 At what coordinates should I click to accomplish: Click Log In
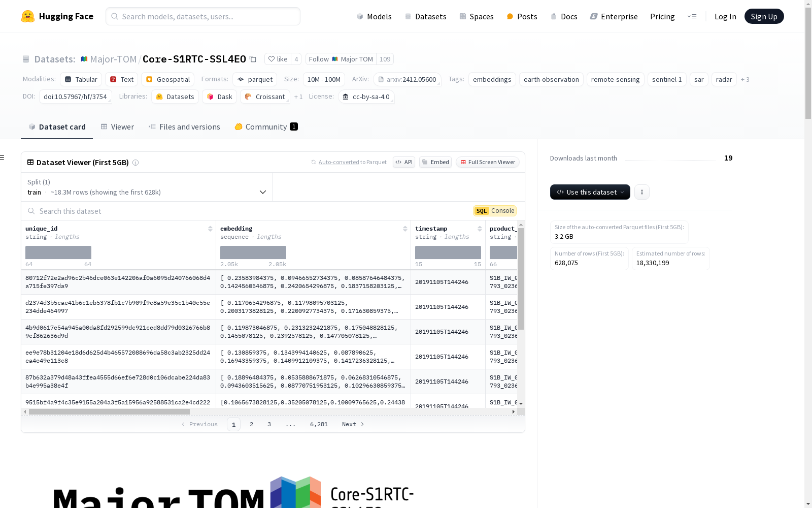coord(725,16)
